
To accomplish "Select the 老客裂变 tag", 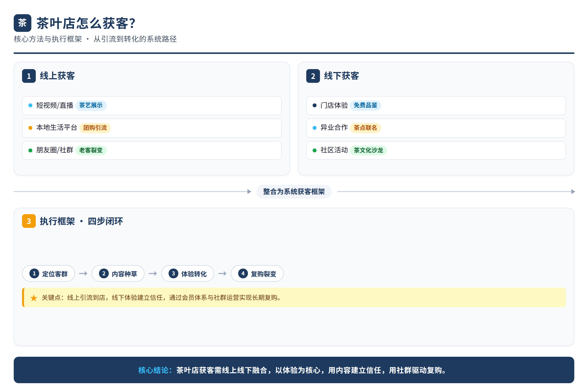I will tap(91, 150).
